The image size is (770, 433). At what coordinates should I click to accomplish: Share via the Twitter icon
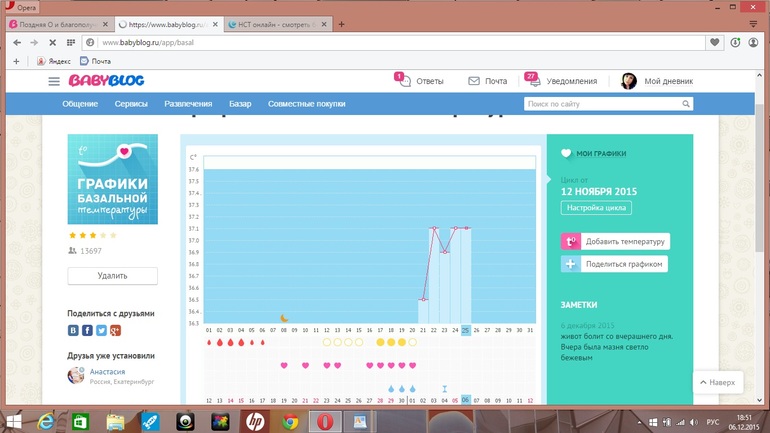101,330
